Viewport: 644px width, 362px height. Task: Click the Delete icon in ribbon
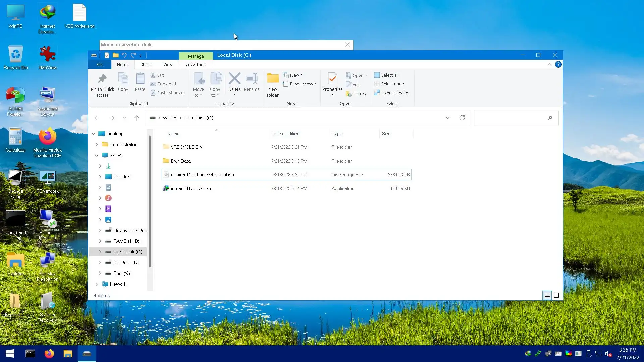234,79
